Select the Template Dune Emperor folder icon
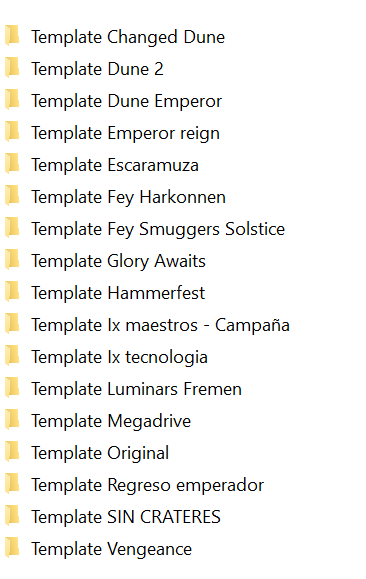The image size is (366, 579). coord(12,100)
